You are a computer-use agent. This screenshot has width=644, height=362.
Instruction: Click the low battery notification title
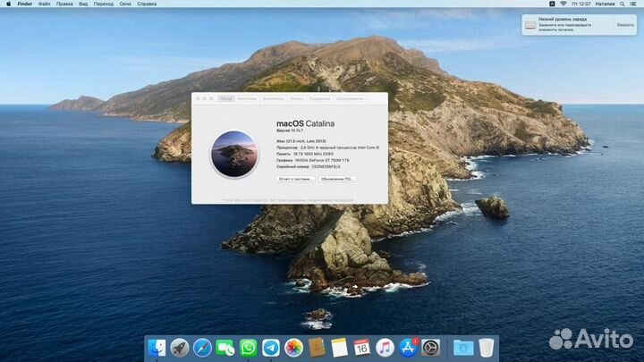click(x=563, y=19)
